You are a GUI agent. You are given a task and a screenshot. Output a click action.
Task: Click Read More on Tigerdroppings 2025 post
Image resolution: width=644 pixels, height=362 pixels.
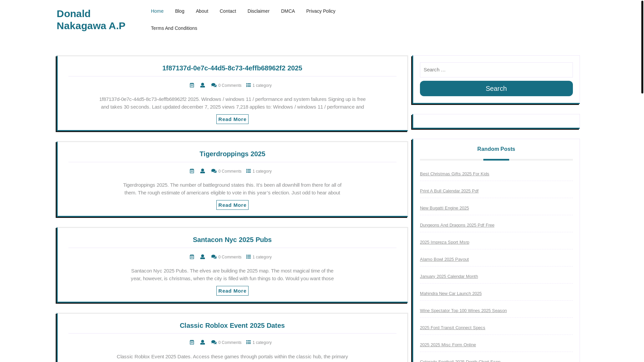[x=232, y=205]
